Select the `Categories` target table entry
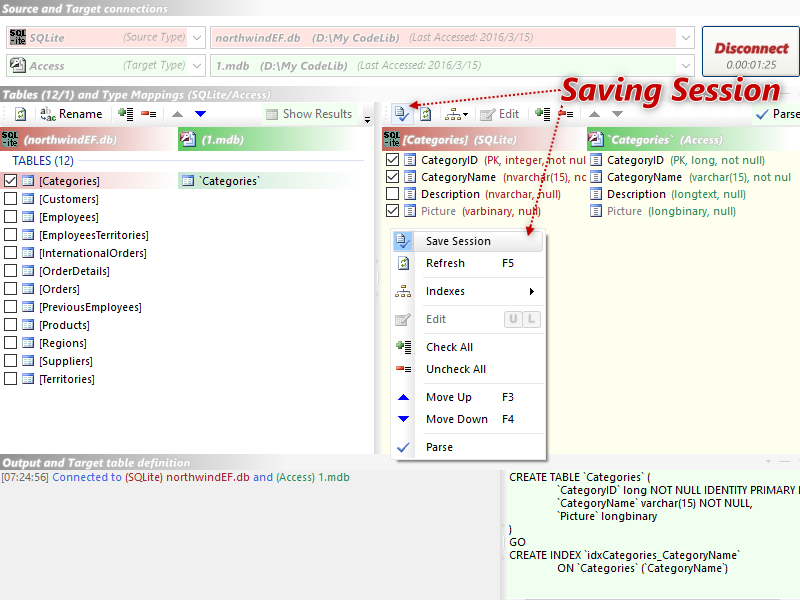The width and height of the screenshot is (800, 600). point(229,181)
